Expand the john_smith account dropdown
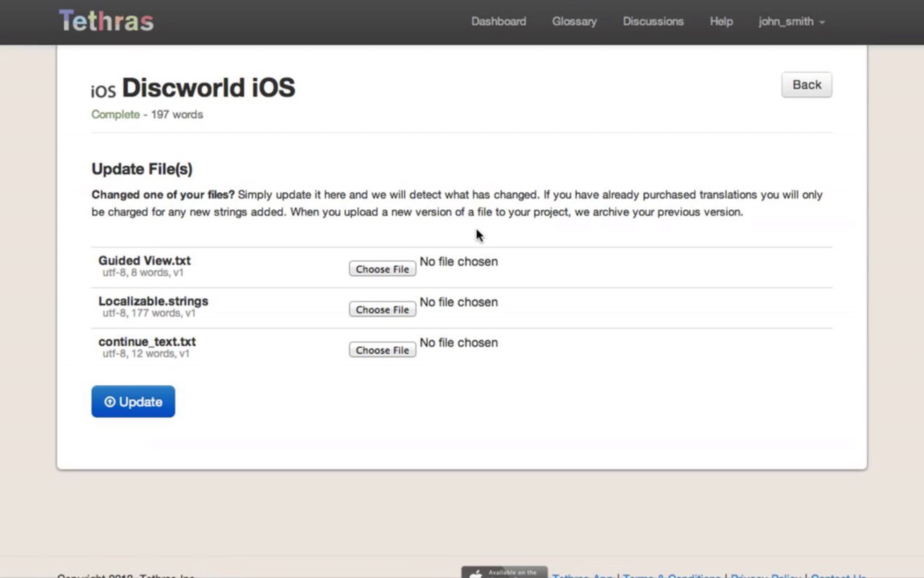924x578 pixels. [791, 22]
